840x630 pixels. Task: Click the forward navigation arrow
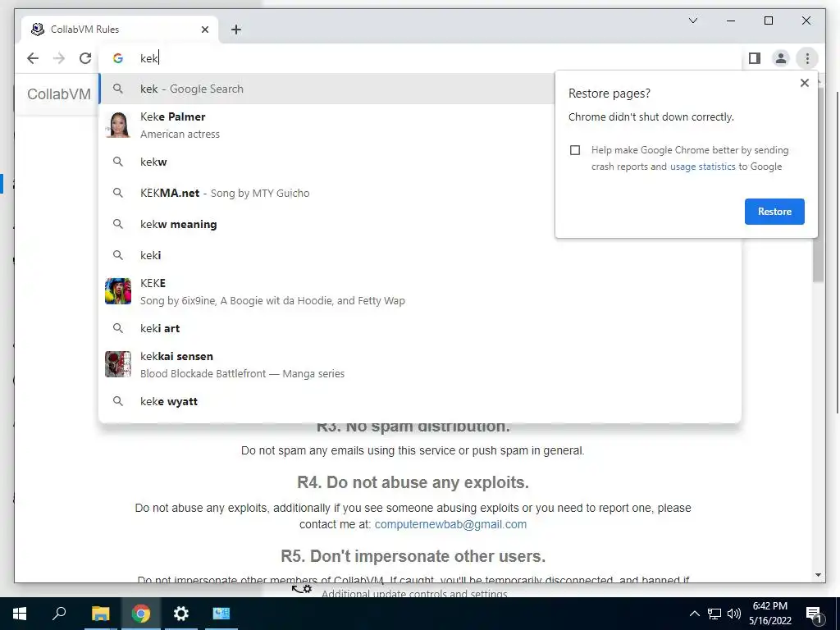point(59,58)
